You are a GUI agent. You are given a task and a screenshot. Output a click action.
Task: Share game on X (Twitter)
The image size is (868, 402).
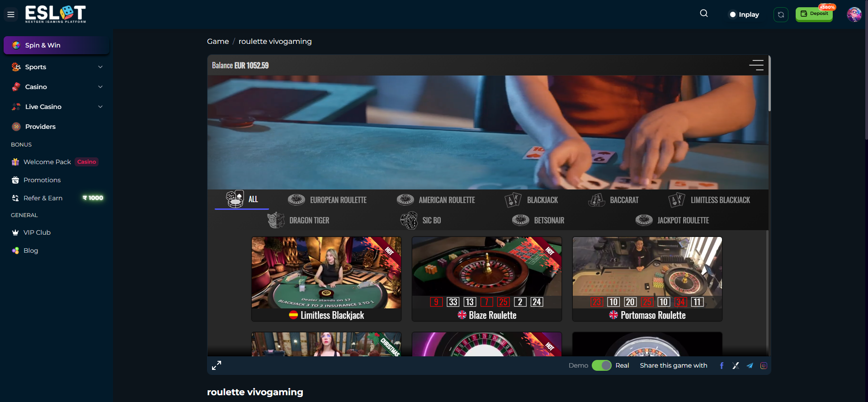point(736,366)
